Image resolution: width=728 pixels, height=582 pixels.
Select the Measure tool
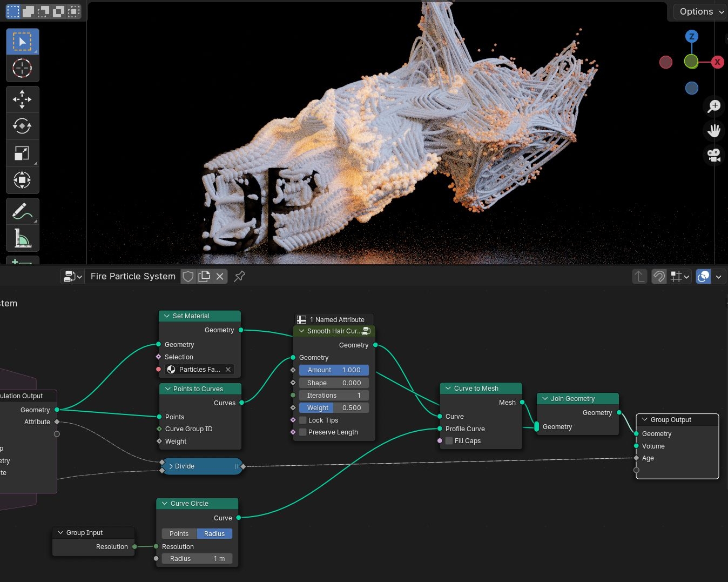pos(22,238)
